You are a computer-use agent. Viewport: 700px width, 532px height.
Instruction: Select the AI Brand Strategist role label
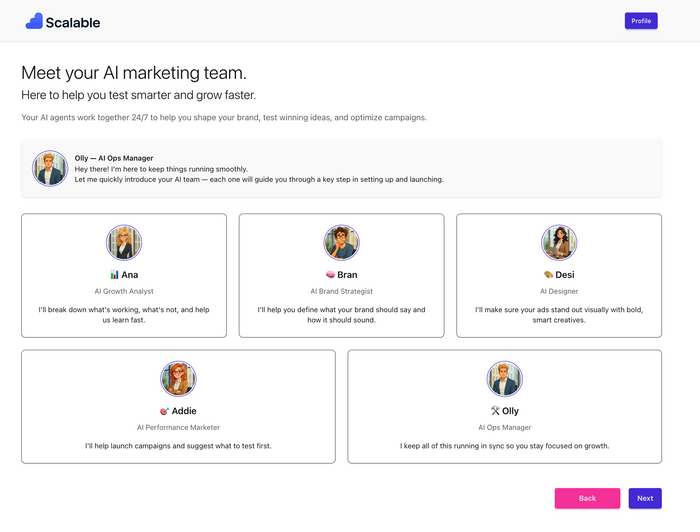tap(341, 291)
